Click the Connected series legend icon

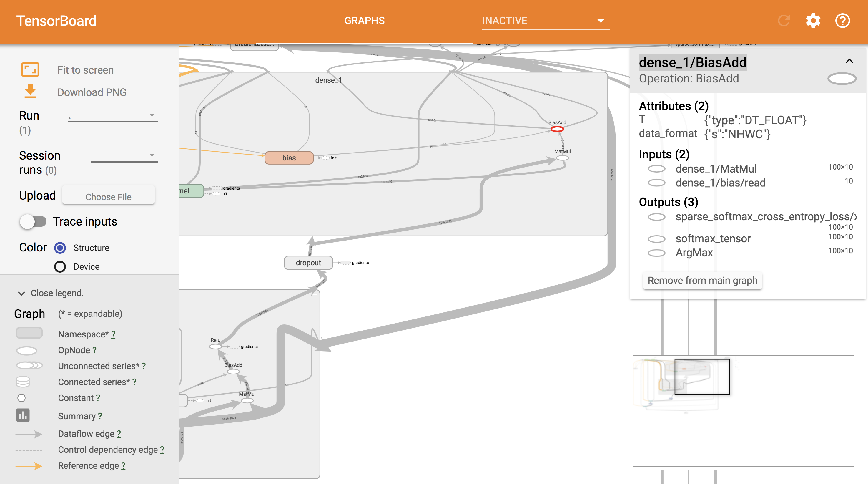click(x=23, y=382)
